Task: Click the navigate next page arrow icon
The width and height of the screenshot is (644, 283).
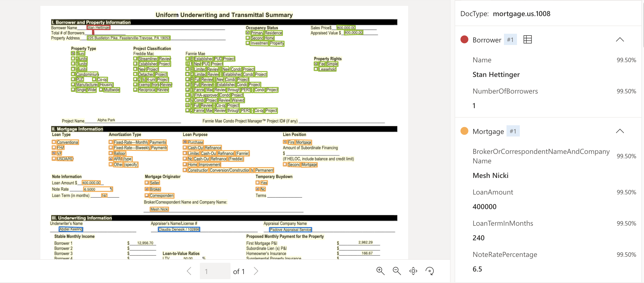Action: tap(258, 271)
